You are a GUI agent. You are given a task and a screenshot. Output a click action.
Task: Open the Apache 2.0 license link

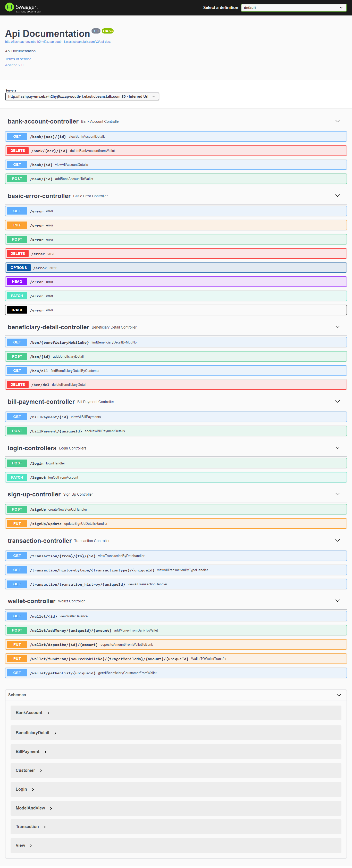14,65
